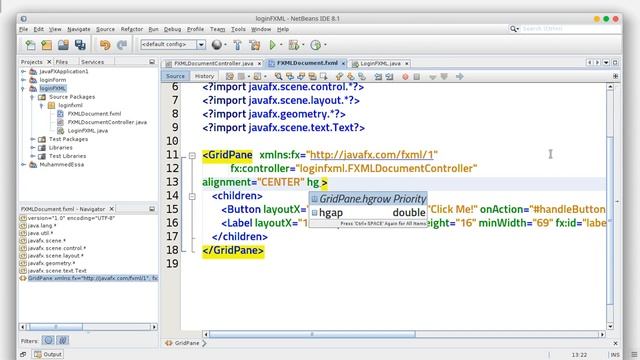This screenshot has width=640, height=360.
Task: Click the Stop Macro Recording icon
Action: click(416, 76)
